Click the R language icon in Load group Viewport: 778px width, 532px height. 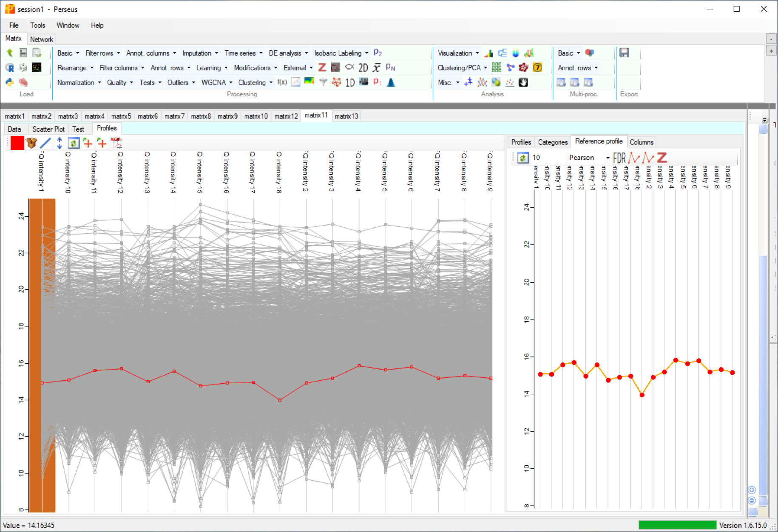tap(10, 68)
